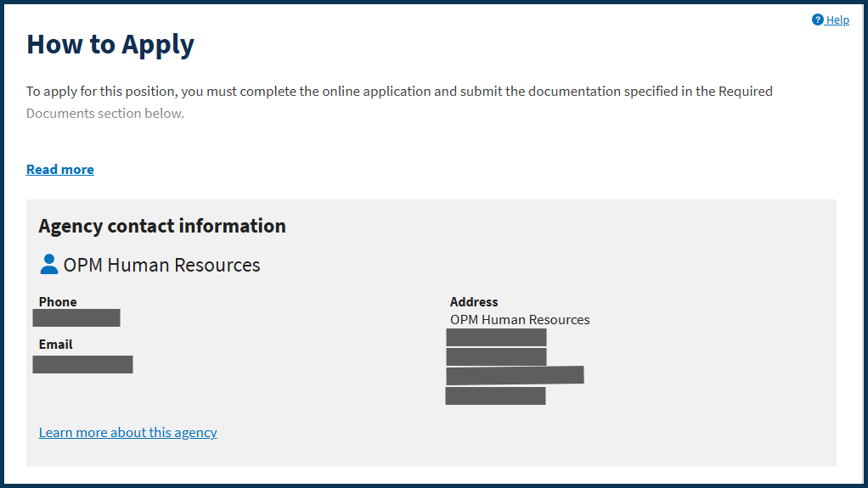Select the How to Apply heading
The width and height of the screenshot is (868, 488).
coord(110,44)
